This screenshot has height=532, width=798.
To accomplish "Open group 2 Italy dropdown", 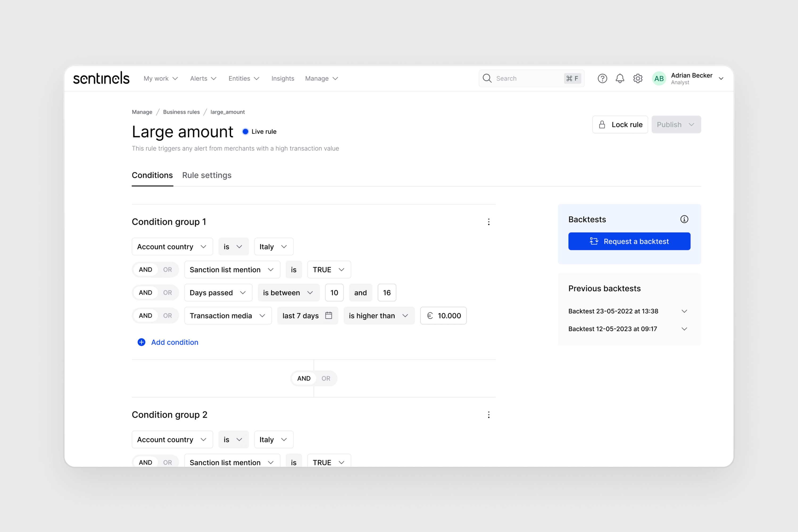I will pos(274,439).
